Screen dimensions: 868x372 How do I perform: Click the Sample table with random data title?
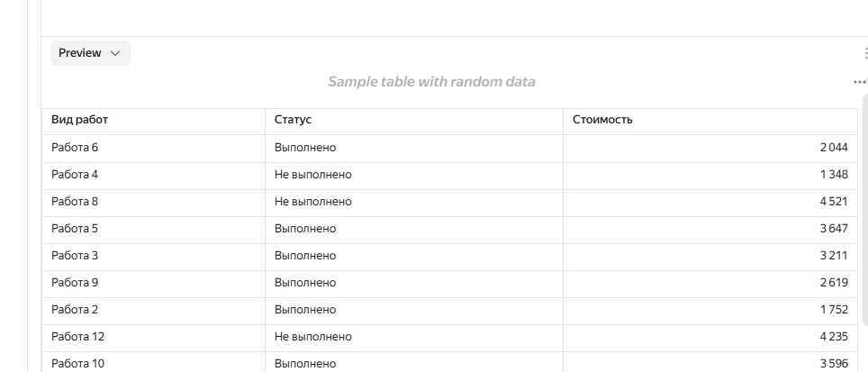coord(431,82)
